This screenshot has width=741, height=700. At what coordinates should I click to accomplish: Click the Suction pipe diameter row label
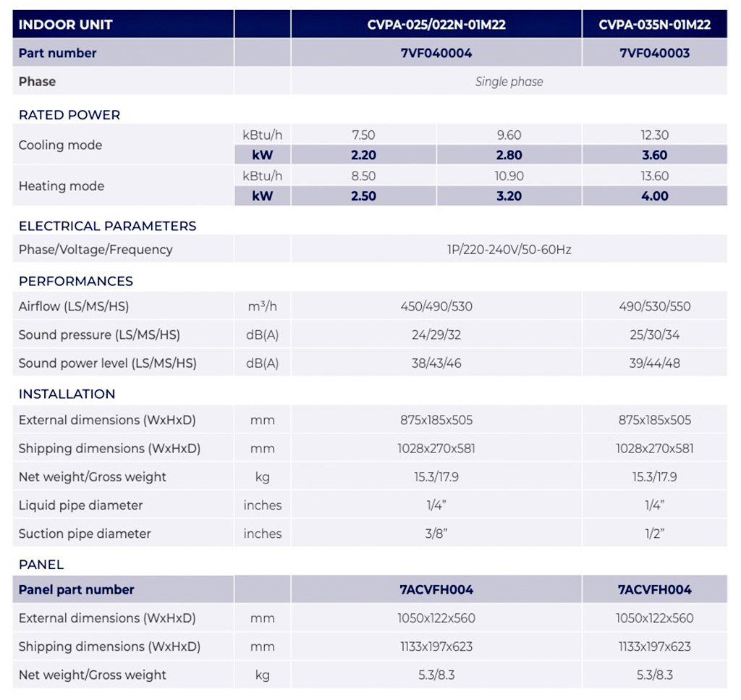85,534
